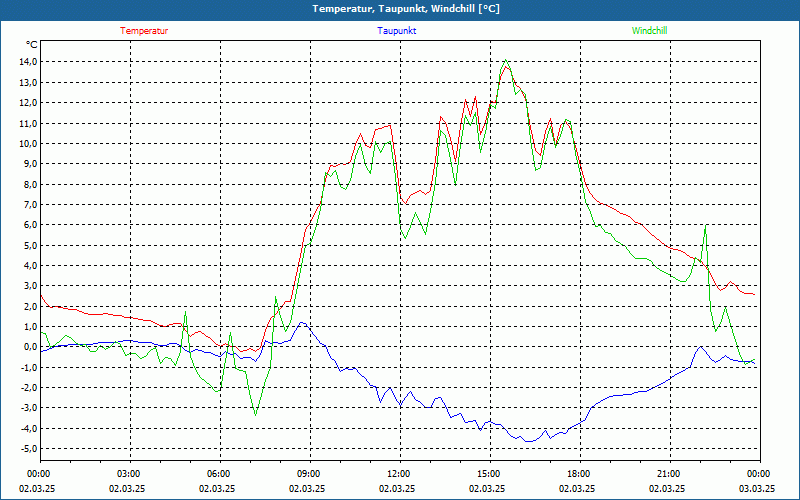Screen dimensions: 800x500
Task: Click the 10,0 y-axis value
Action: 28,143
